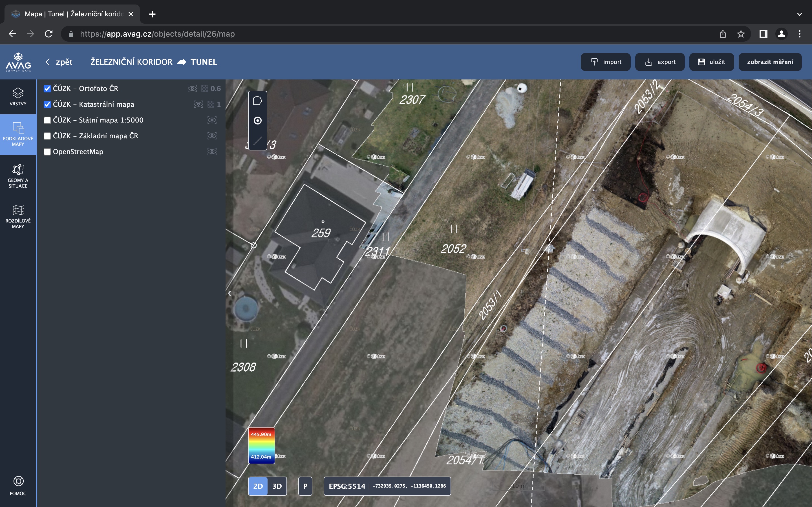The height and width of the screenshot is (507, 812).
Task: Toggle visibility eye for Katastrální mapa
Action: pyautogui.click(x=198, y=104)
